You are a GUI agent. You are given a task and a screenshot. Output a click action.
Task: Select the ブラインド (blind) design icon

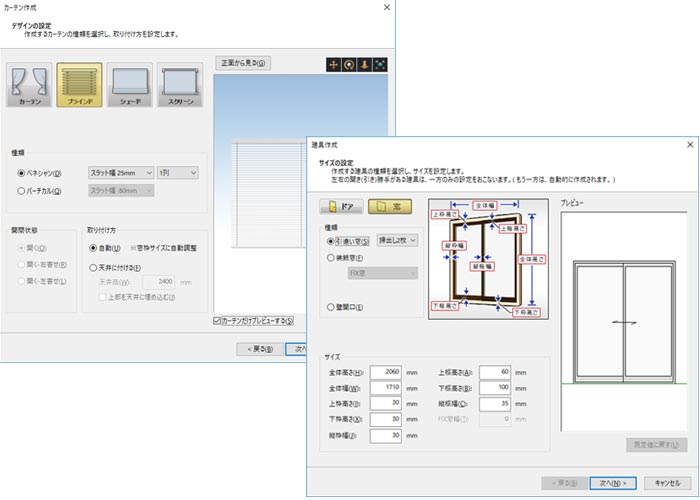79,86
